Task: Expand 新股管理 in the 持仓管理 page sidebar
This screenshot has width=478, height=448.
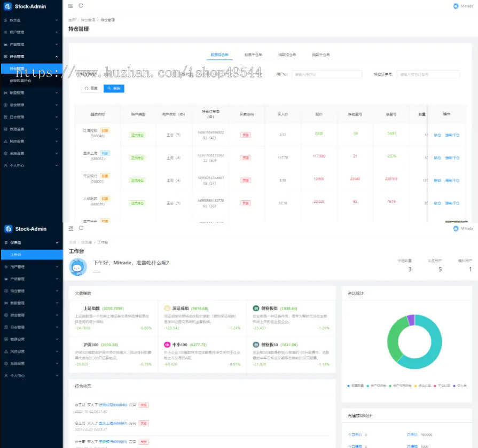Action: pos(57,93)
